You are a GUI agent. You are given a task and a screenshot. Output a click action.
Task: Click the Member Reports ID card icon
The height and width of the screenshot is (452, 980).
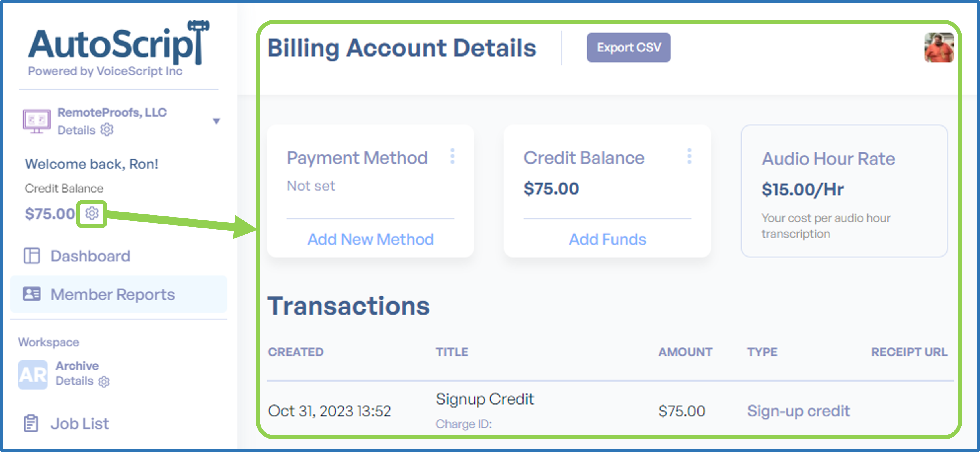[x=32, y=294]
